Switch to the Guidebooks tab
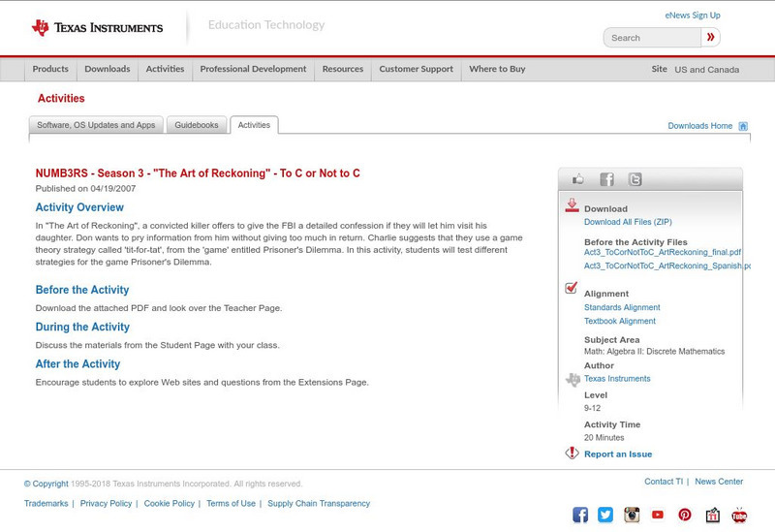Viewport: 775px width, 532px height. pyautogui.click(x=197, y=125)
